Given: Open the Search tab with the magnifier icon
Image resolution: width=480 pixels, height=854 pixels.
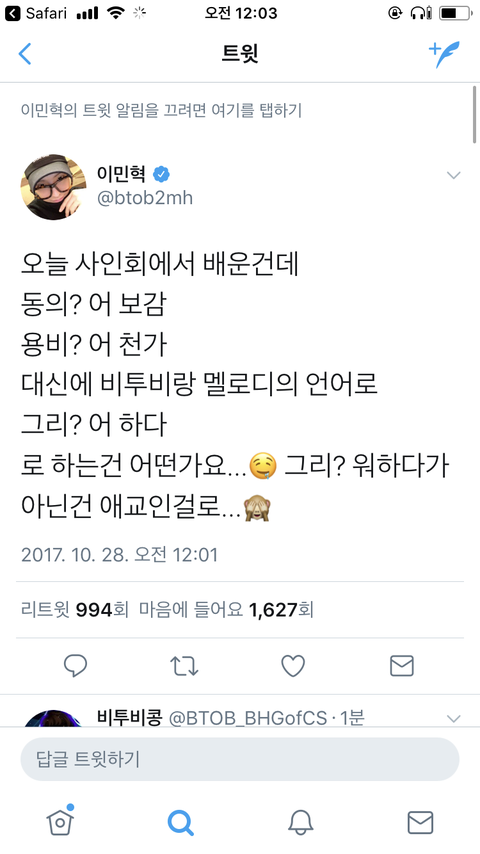Looking at the screenshot, I should 180,822.
